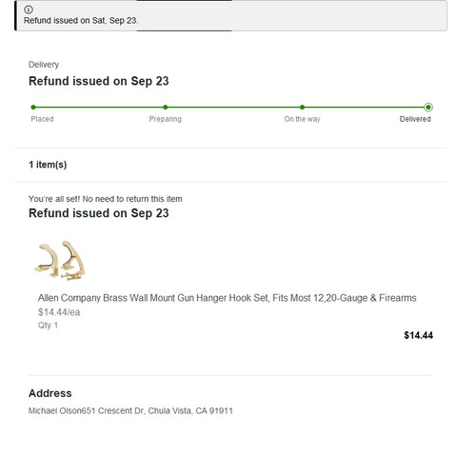This screenshot has width=476, height=456.
Task: Click the Preparing status label
Action: click(165, 119)
